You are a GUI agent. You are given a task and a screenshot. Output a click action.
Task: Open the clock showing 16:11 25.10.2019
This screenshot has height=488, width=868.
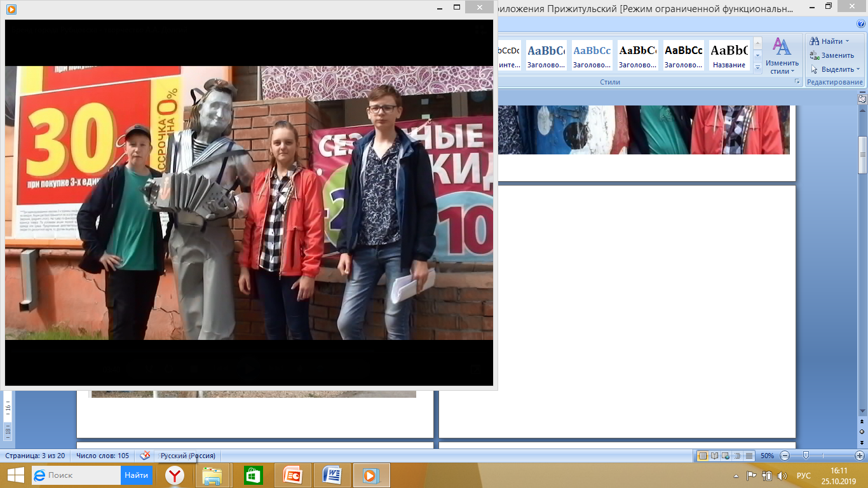pos(839,475)
